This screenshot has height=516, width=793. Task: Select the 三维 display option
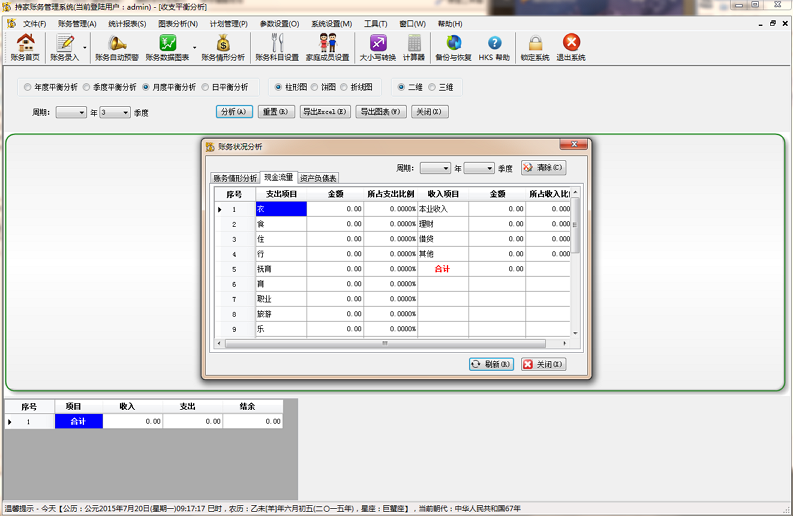431,87
